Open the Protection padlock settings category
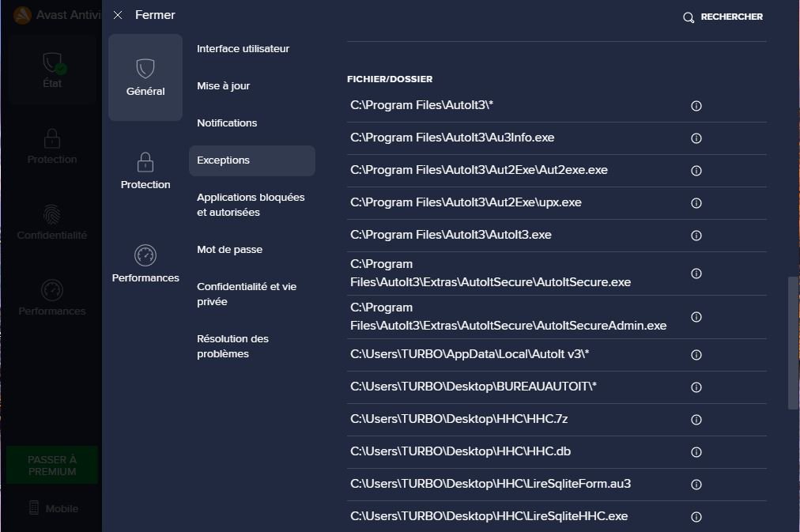The width and height of the screenshot is (800, 532). 145,171
